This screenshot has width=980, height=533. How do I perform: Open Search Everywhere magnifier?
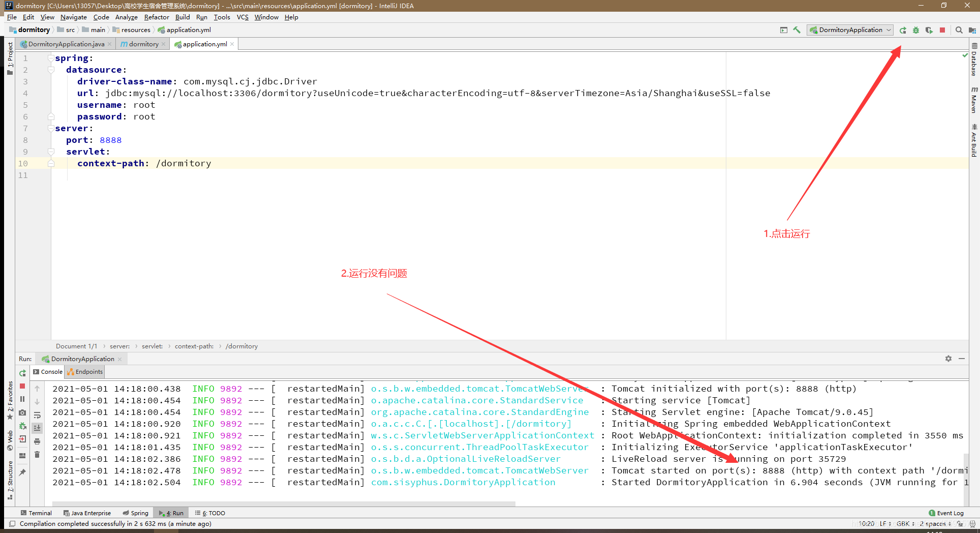coord(959,30)
